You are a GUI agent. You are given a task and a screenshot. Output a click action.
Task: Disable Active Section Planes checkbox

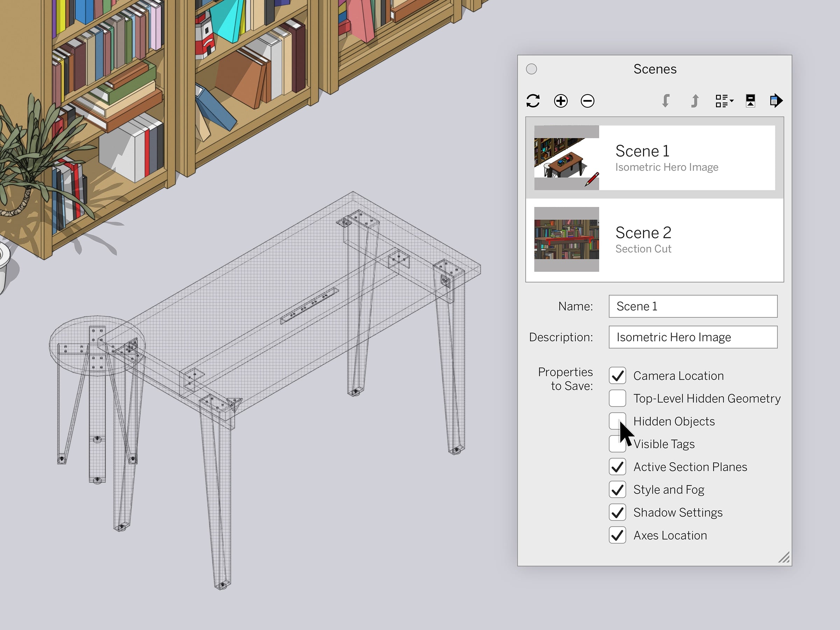pyautogui.click(x=617, y=467)
